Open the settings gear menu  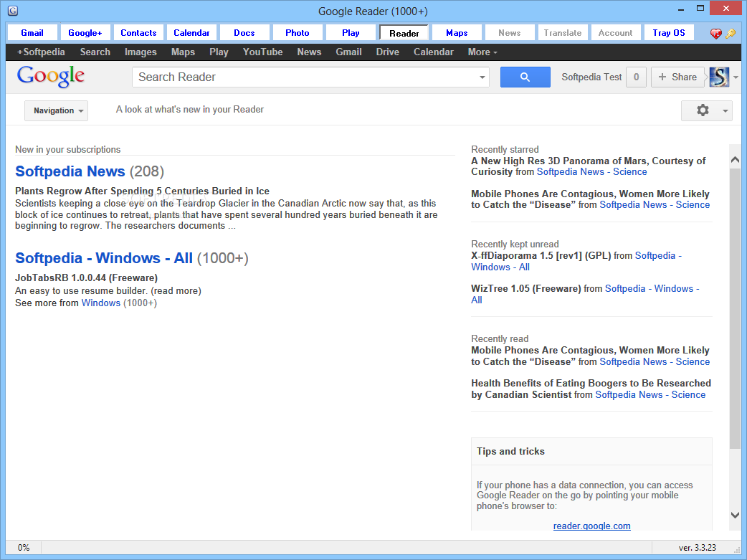click(x=703, y=110)
